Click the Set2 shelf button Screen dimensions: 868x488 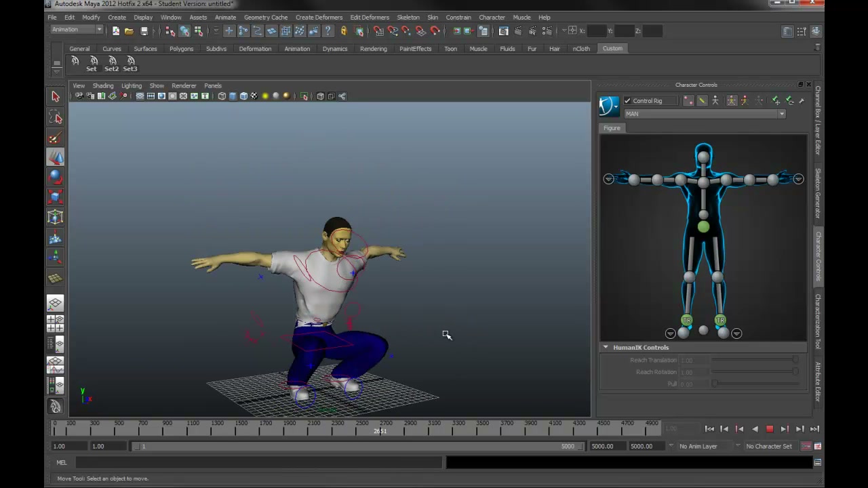point(111,64)
